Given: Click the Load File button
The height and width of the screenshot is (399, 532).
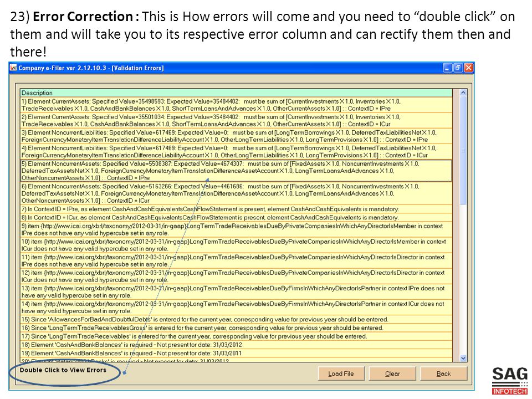Looking at the screenshot, I should tap(341, 374).
